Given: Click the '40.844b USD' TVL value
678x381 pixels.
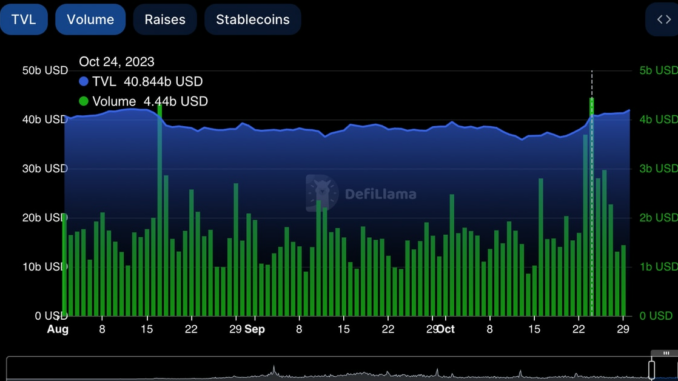Looking at the screenshot, I should 163,81.
